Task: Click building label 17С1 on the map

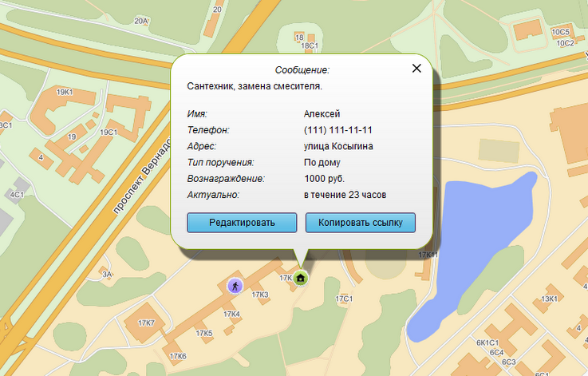Action: click(x=344, y=299)
